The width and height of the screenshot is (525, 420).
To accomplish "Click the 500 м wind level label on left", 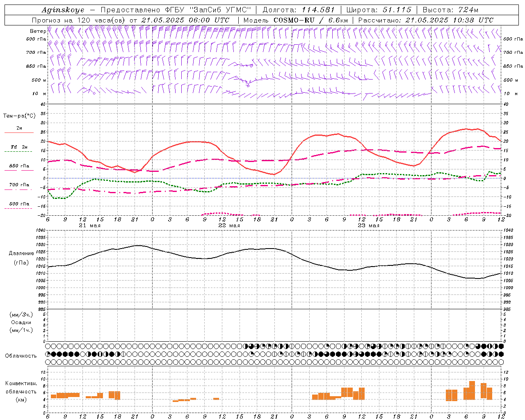I will [x=39, y=80].
